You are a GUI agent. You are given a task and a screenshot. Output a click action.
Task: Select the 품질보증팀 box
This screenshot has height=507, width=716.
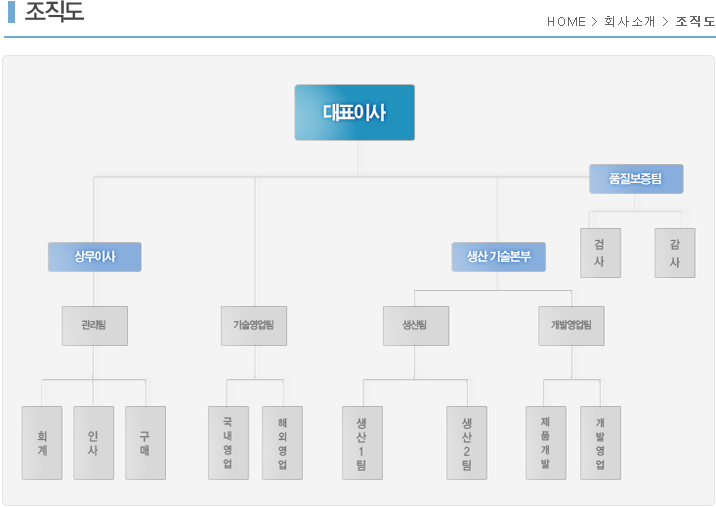click(636, 179)
